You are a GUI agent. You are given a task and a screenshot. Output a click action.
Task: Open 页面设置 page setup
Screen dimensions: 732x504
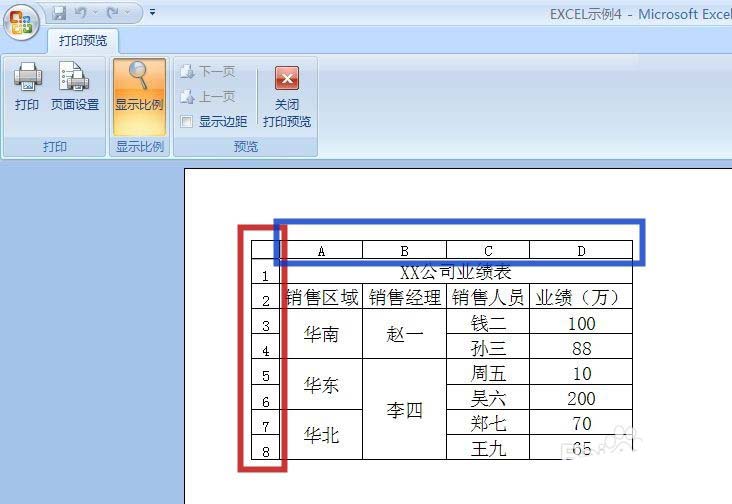(x=75, y=87)
